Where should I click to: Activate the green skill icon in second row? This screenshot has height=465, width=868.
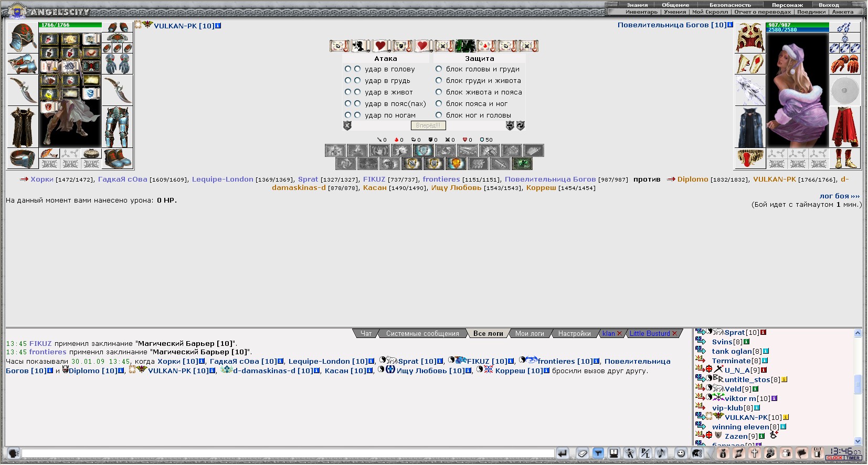(522, 164)
